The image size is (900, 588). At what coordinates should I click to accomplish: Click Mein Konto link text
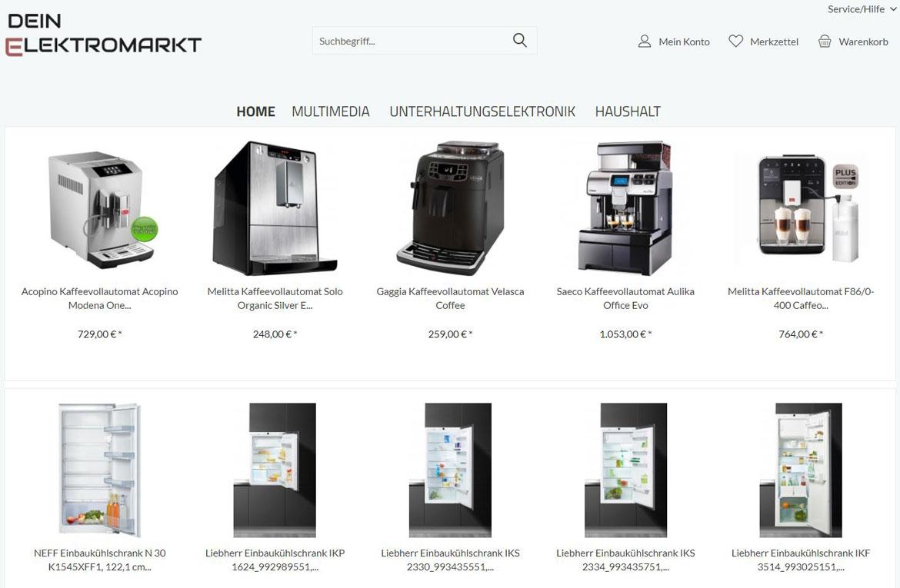click(x=684, y=42)
